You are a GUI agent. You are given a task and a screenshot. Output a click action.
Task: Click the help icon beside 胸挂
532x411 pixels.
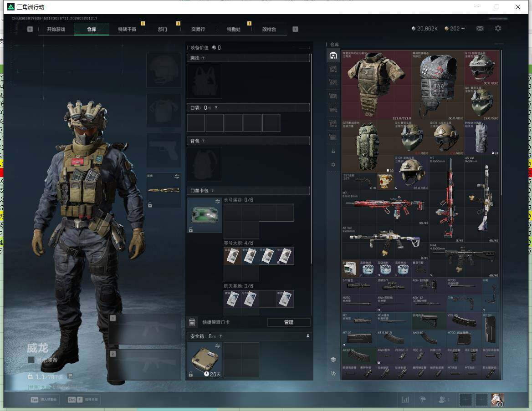point(203,58)
